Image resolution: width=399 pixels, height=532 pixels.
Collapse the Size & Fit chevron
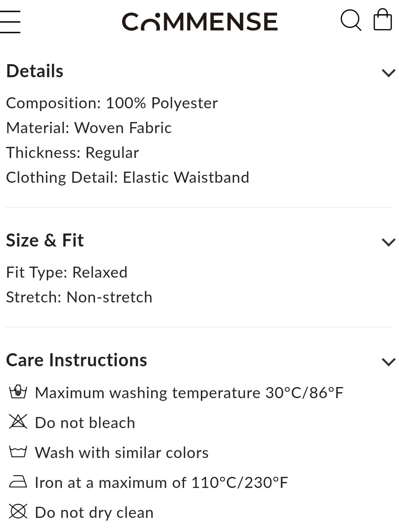[x=388, y=242]
